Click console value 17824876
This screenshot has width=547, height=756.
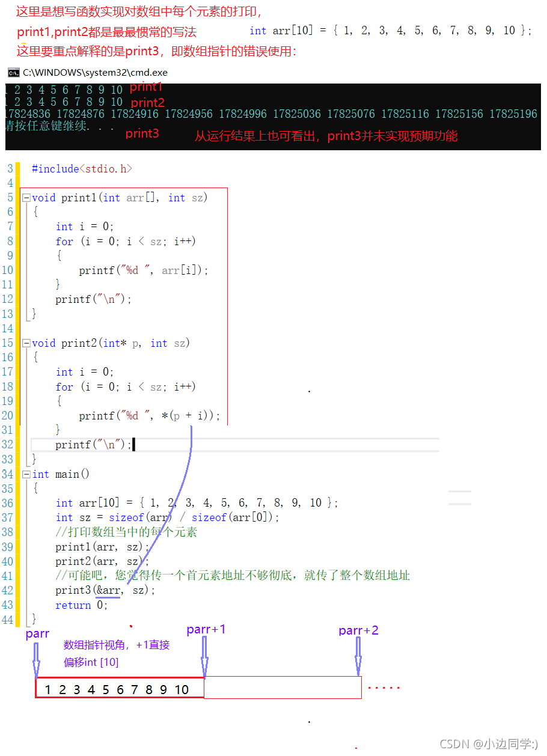[81, 114]
